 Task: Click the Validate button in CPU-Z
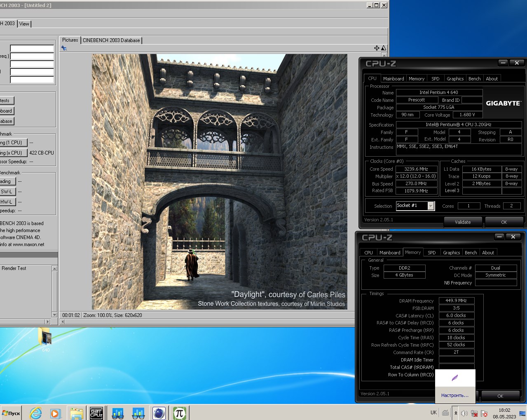pyautogui.click(x=463, y=222)
